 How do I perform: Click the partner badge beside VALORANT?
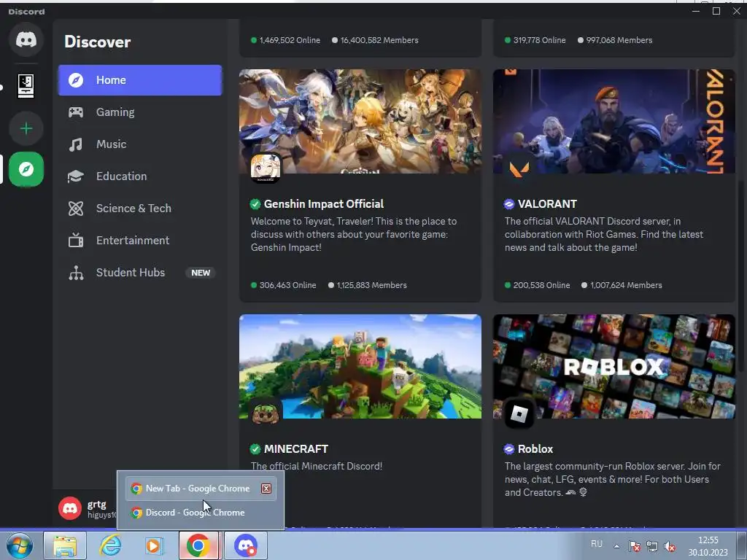tap(509, 204)
